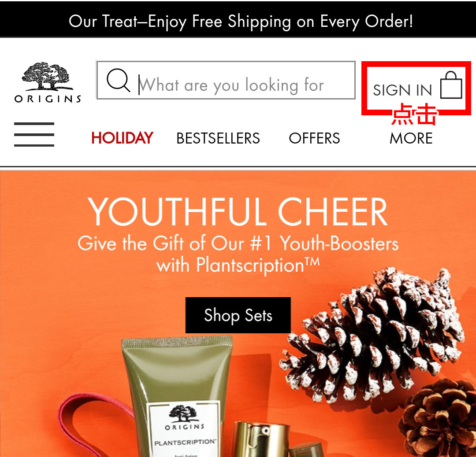
Task: Go to homepage via Origins tree logo
Action: click(x=48, y=82)
